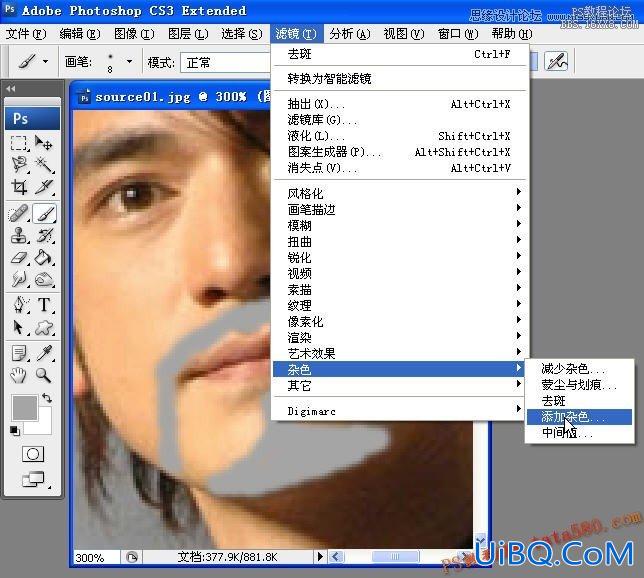Open the blending mode dropdown showing 正常
The image size is (644, 578).
click(x=225, y=63)
